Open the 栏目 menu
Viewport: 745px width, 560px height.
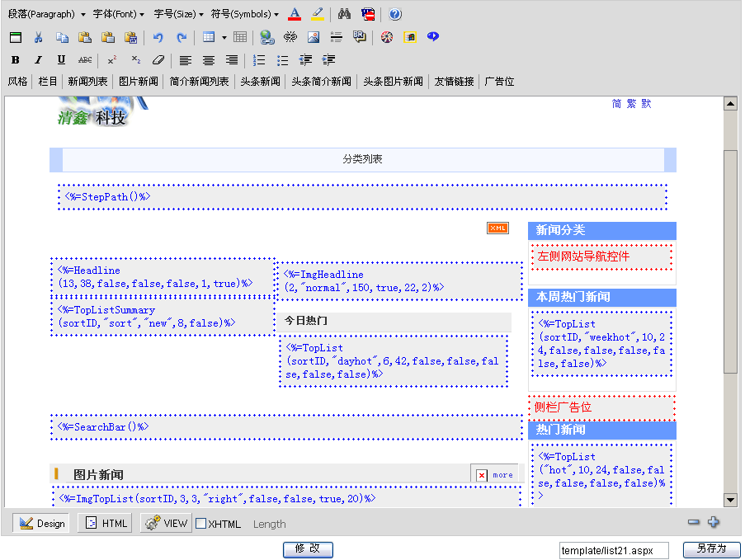tap(48, 82)
